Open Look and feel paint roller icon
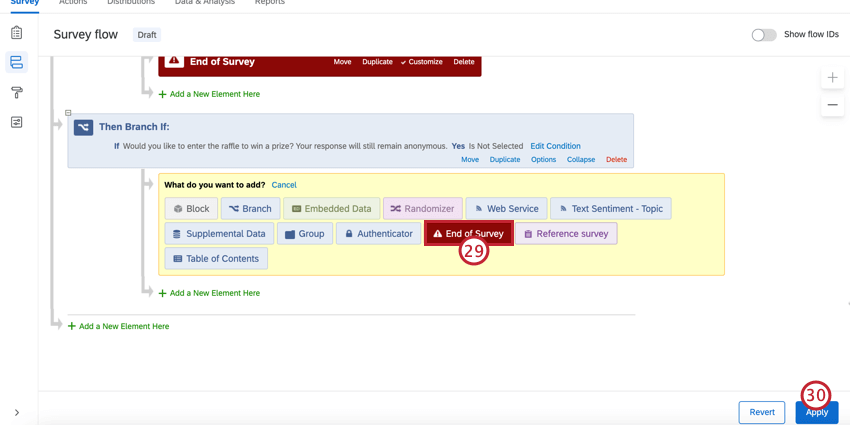 click(x=17, y=92)
